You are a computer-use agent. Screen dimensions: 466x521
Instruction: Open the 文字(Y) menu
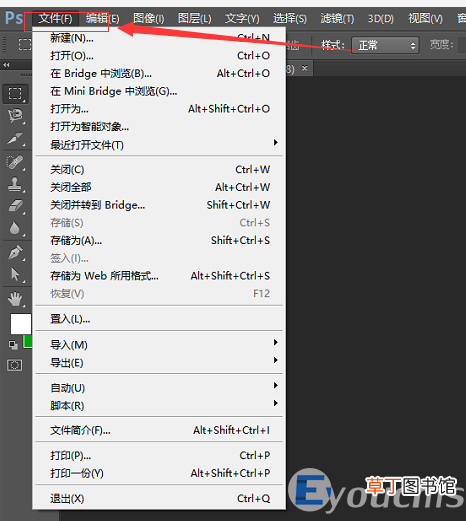[242, 18]
